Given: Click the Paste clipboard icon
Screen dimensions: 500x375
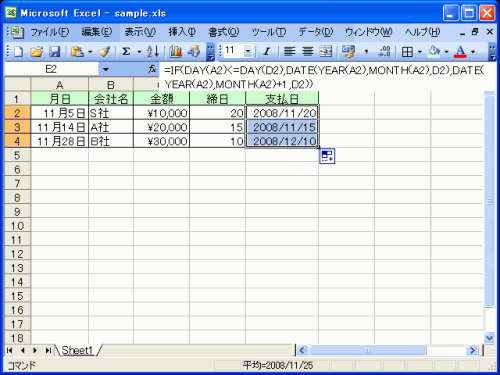Looking at the screenshot, I should point(77,51).
